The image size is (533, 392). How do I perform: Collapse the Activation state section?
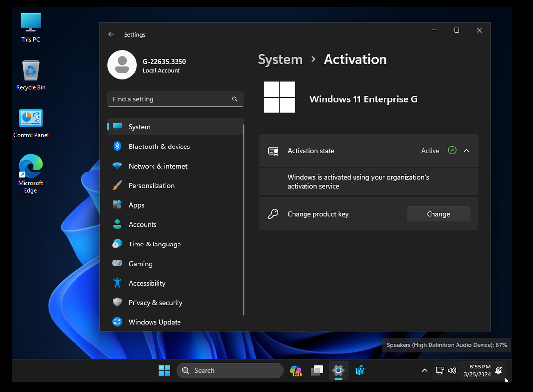tap(466, 151)
